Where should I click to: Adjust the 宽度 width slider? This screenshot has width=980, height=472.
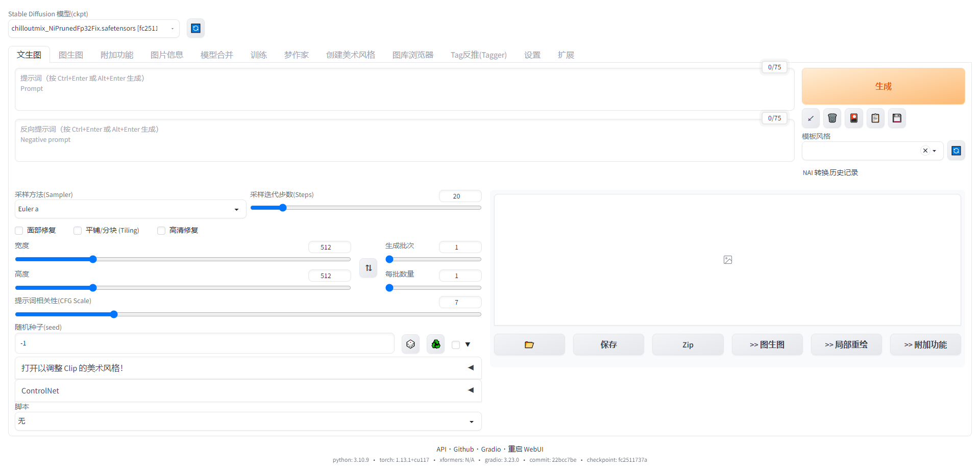183,259
